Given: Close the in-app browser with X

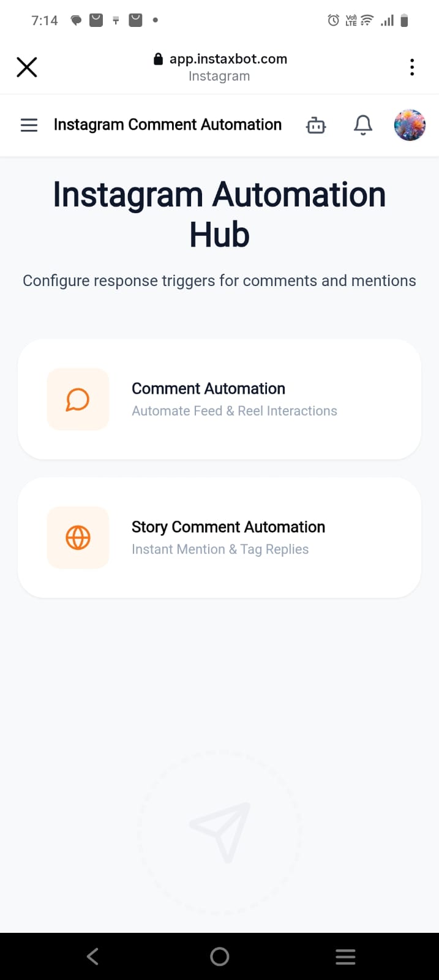Looking at the screenshot, I should pyautogui.click(x=27, y=67).
